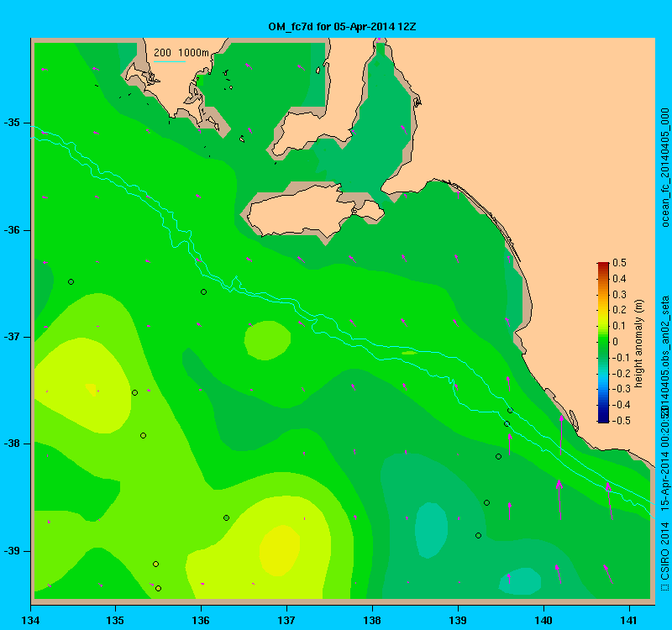672x630 pixels.
Task: Click the latitude label -36
Action: pyautogui.click(x=12, y=230)
